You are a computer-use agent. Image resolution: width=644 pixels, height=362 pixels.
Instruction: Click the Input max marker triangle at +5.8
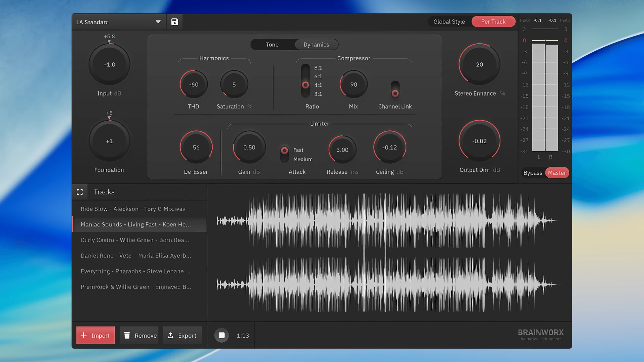[109, 42]
